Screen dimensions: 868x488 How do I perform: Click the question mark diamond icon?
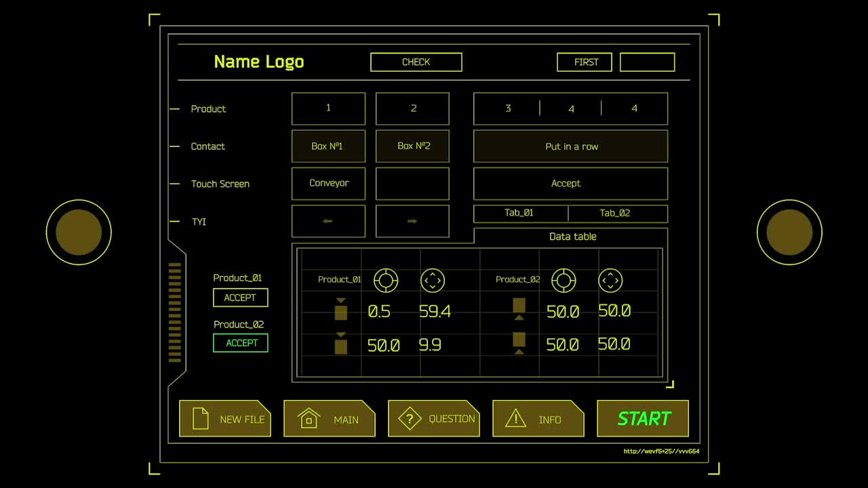coord(410,418)
